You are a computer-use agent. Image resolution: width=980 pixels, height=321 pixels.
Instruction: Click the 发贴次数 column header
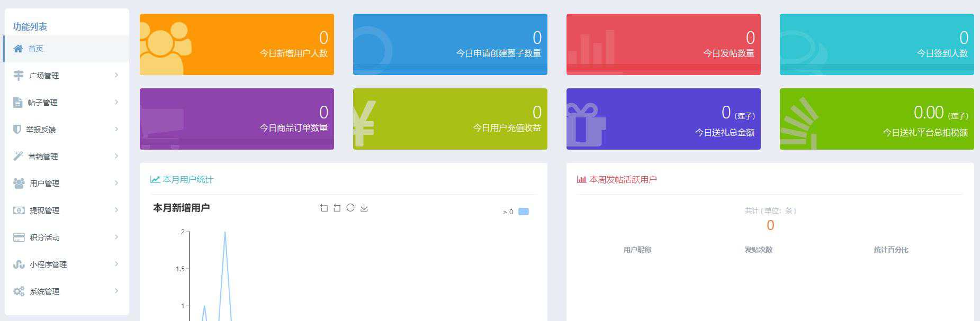tap(759, 250)
